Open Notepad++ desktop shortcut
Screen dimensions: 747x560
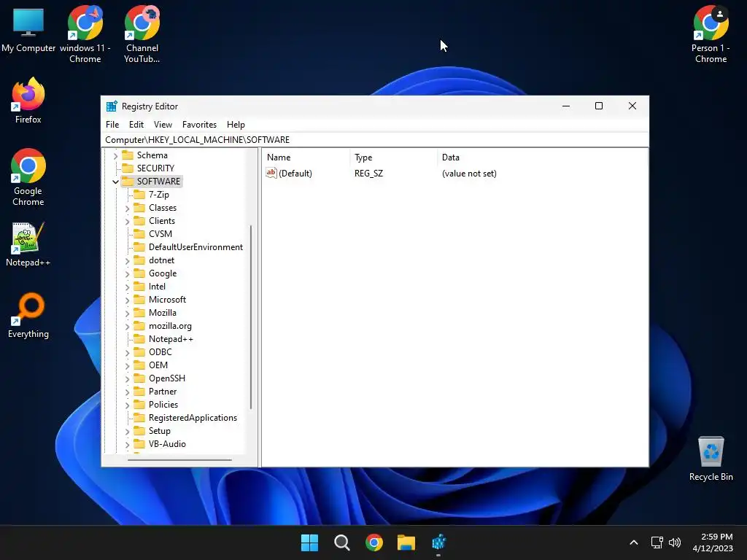(x=28, y=244)
